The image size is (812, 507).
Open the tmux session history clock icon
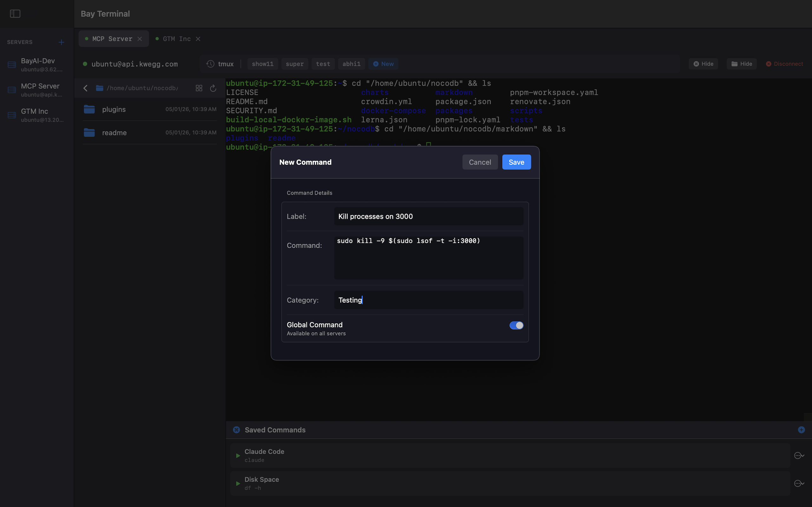click(x=210, y=64)
